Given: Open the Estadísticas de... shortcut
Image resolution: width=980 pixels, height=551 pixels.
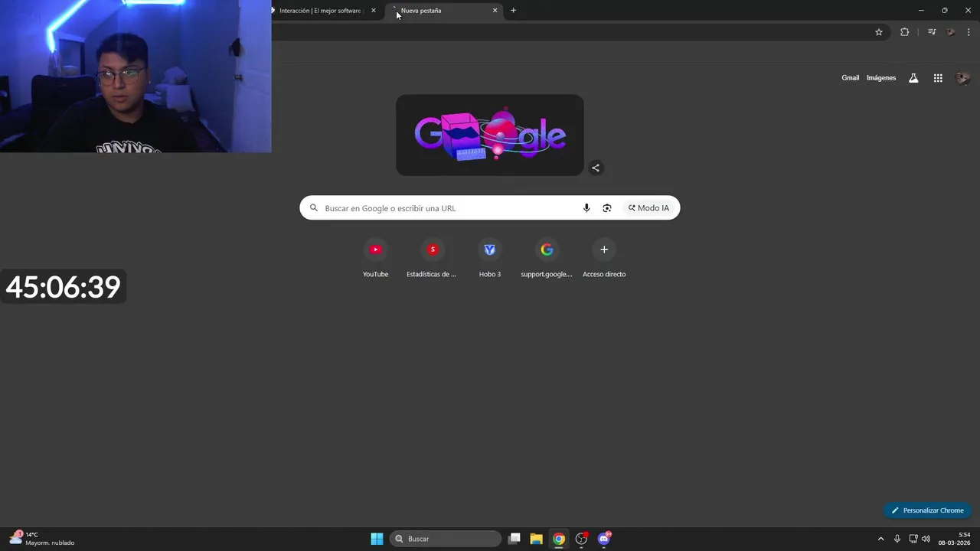Looking at the screenshot, I should pos(432,259).
